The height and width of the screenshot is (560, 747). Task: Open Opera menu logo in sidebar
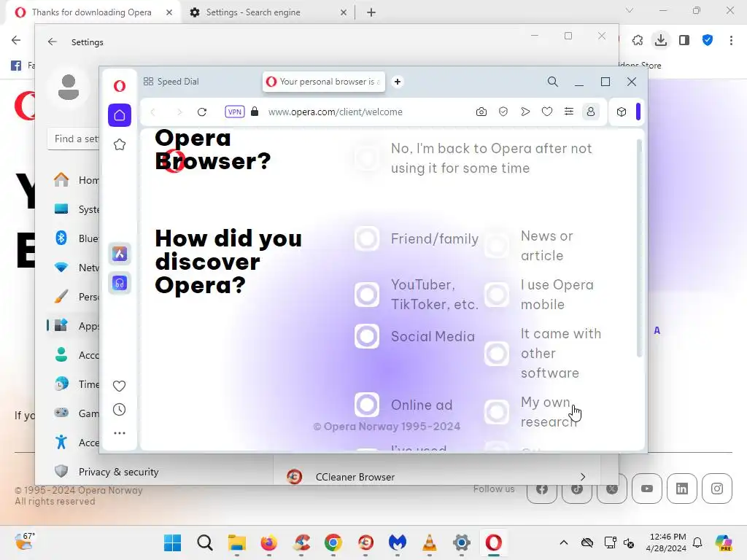click(120, 86)
